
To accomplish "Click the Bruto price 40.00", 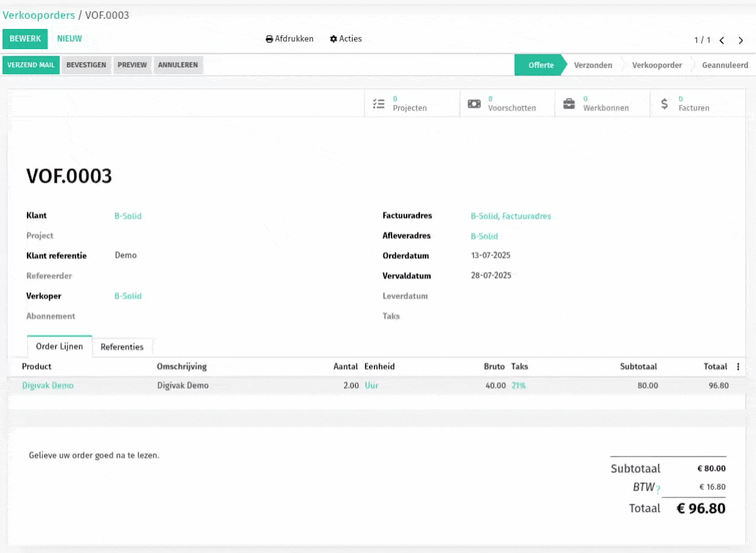I will point(495,385).
